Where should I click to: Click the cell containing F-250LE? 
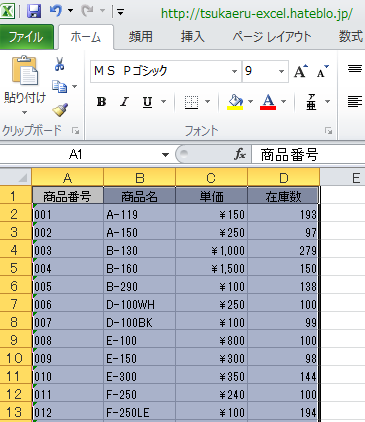(140, 412)
